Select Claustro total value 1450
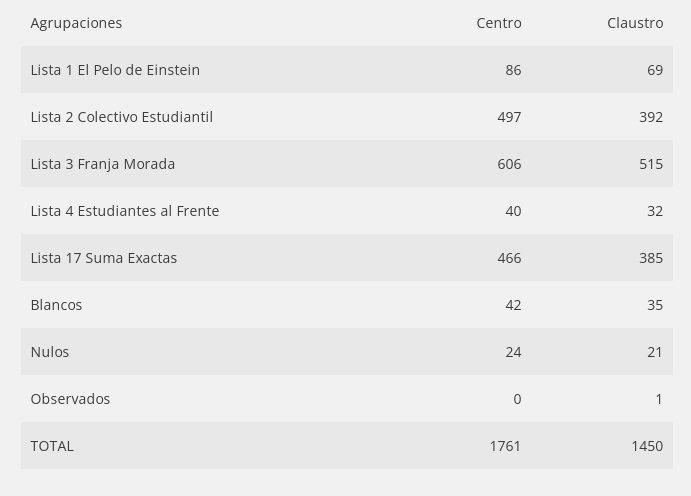The image size is (691, 496). click(647, 446)
